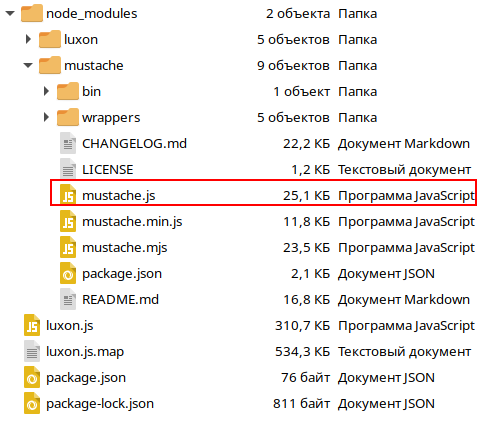Click the mustache.js JavaScript file icon
The image size is (482, 421).
68,195
